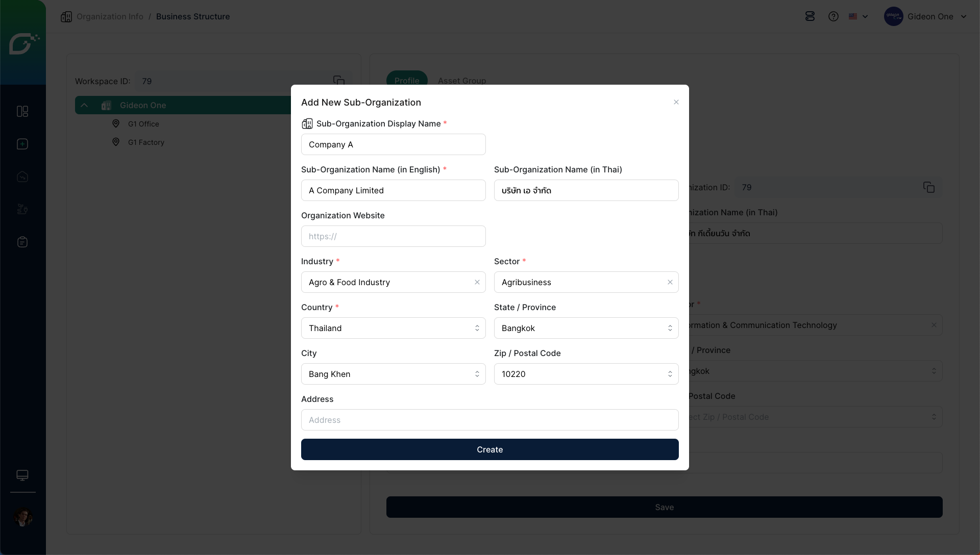Close the Add New Sub-Organization dialog

(676, 102)
